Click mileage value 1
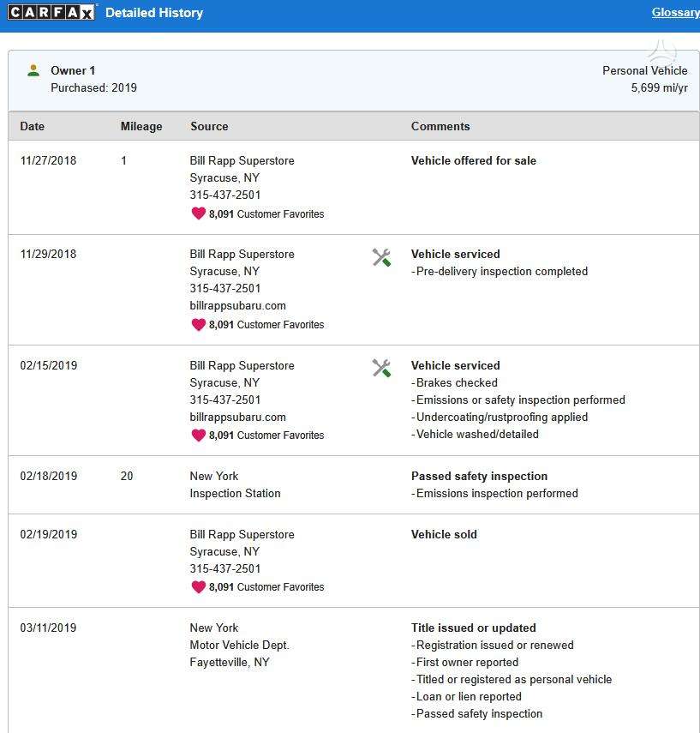 (124, 161)
